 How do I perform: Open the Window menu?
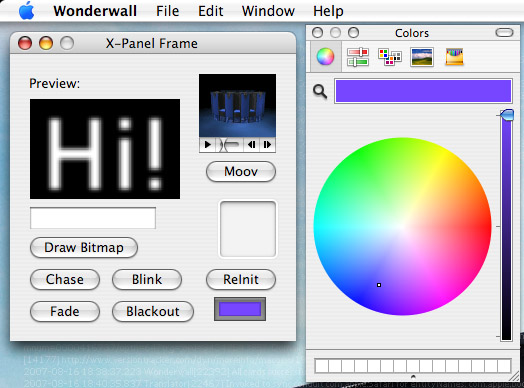pos(268,11)
